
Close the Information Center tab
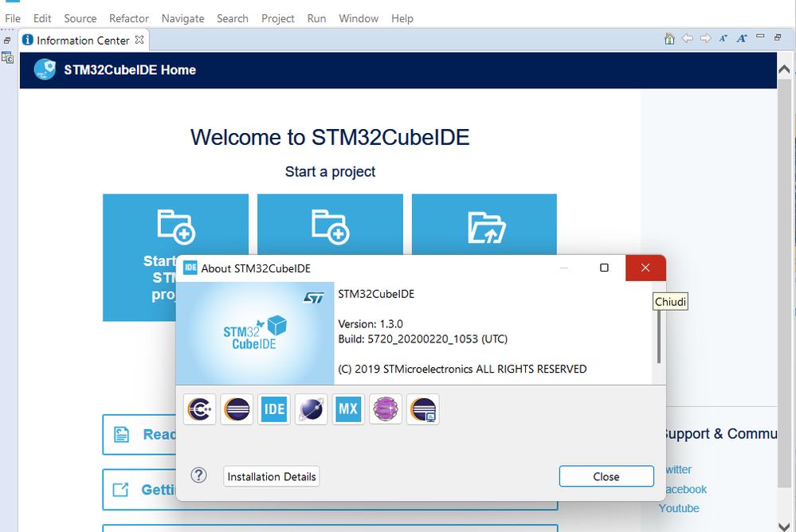(x=139, y=40)
